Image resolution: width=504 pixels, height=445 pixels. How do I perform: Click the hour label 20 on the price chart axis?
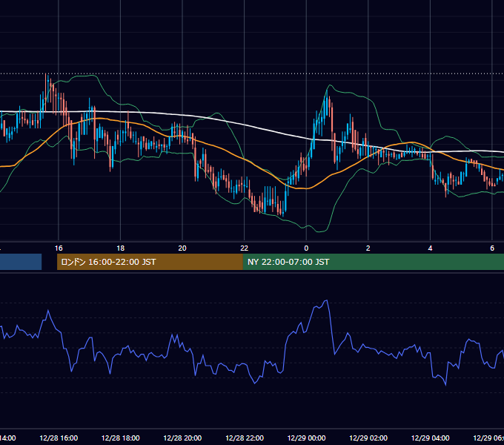point(182,248)
